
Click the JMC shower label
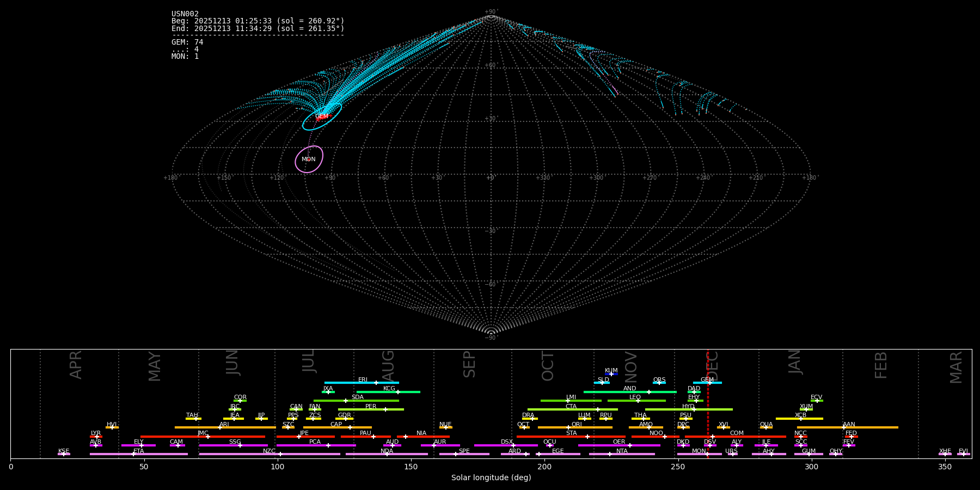pyautogui.click(x=203, y=433)
